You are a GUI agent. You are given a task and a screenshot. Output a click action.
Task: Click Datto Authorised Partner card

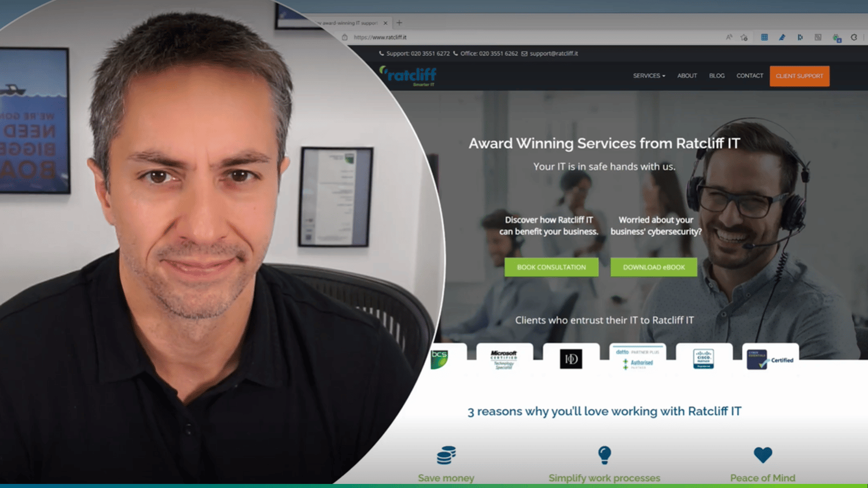(x=638, y=358)
